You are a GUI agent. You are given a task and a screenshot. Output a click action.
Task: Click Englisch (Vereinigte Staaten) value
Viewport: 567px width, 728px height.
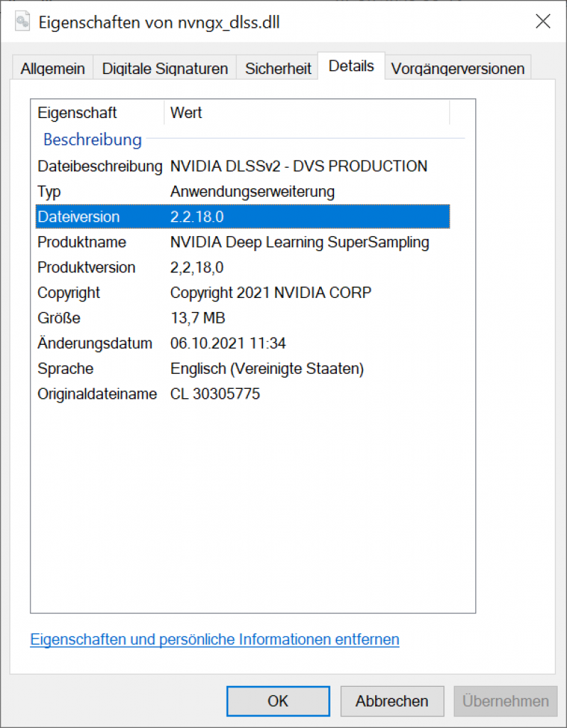click(x=266, y=369)
